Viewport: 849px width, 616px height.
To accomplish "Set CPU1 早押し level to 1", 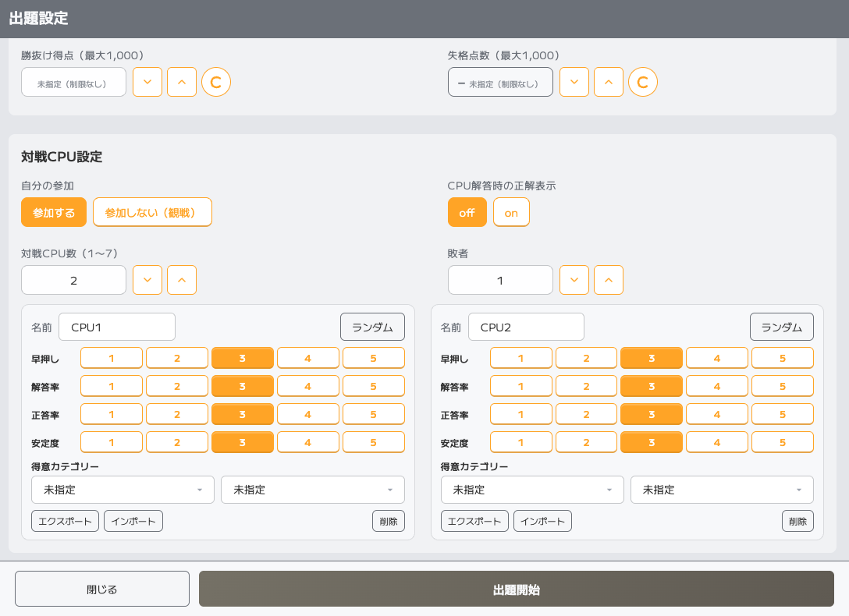I will pos(112,358).
